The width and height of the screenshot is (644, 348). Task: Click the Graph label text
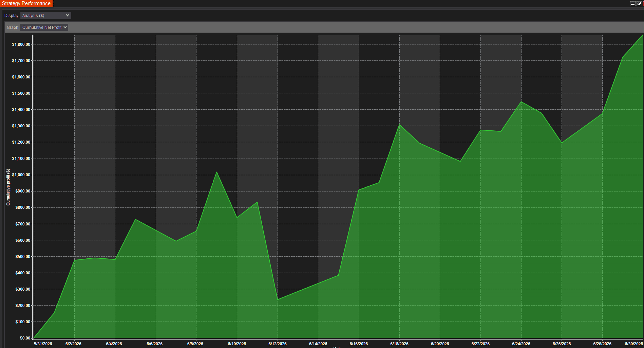point(13,28)
